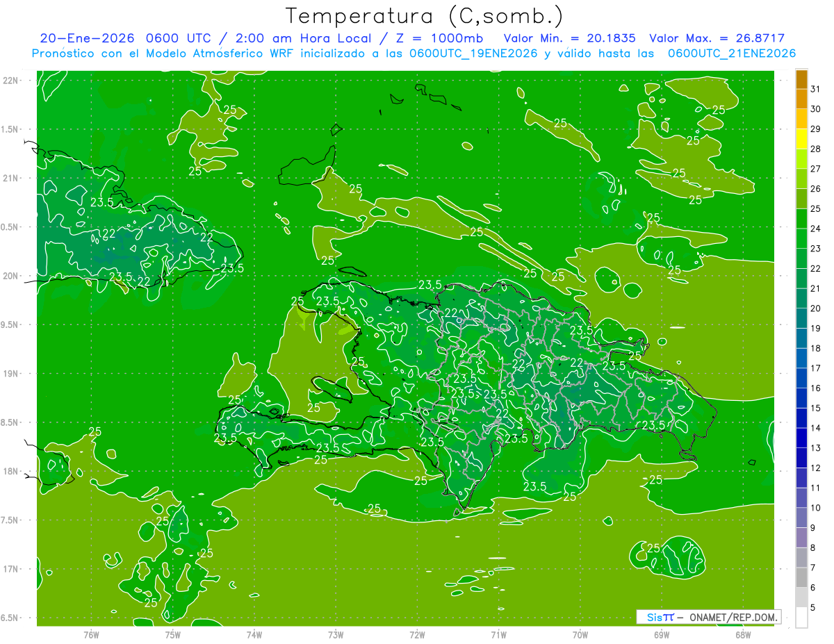Click the title 'Temperatura (C,somb.)'

tap(425, 16)
